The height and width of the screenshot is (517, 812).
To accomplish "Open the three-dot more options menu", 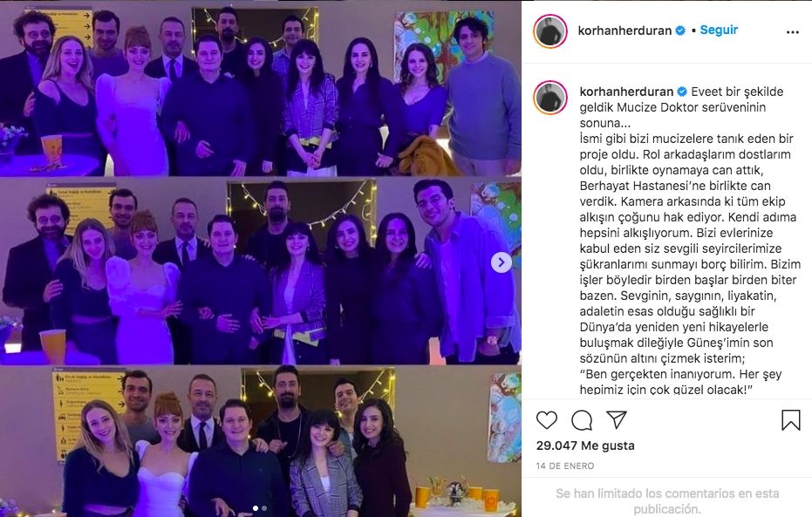I will pos(792,32).
